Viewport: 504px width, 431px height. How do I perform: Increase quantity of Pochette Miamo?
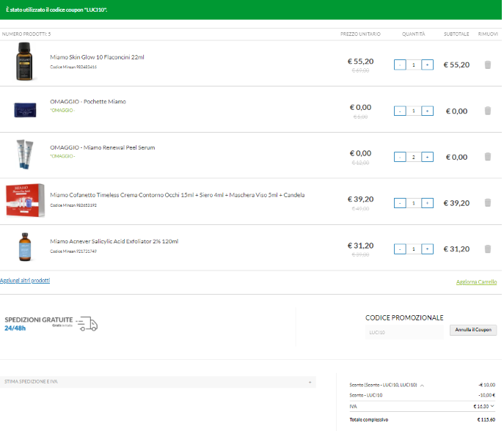click(428, 111)
